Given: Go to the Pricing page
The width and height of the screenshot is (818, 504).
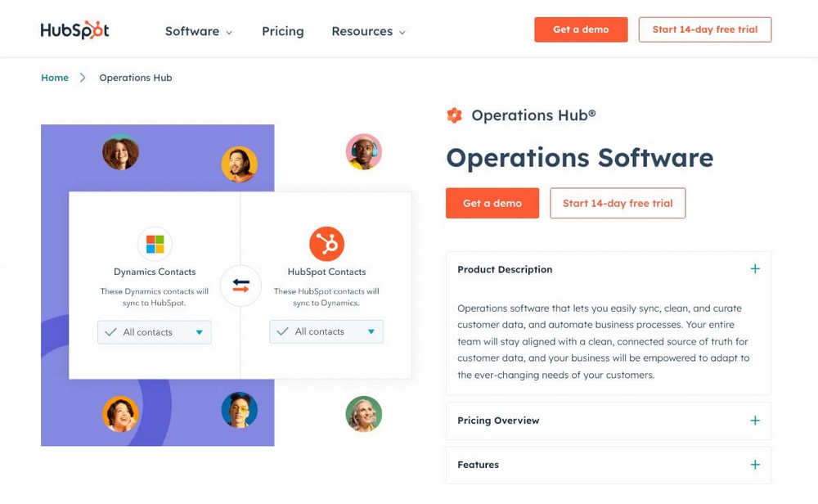Looking at the screenshot, I should pos(283,31).
